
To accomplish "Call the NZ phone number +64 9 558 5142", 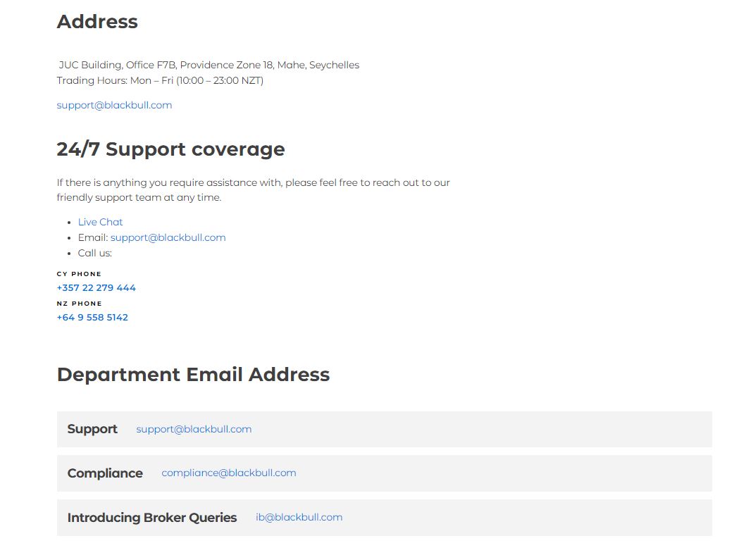I will [x=92, y=317].
